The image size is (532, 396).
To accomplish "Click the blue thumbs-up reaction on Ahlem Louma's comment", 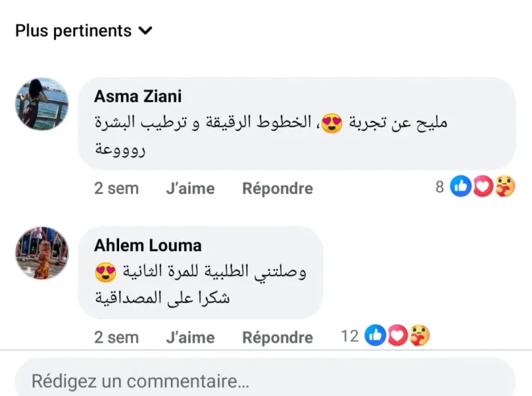I will (376, 336).
